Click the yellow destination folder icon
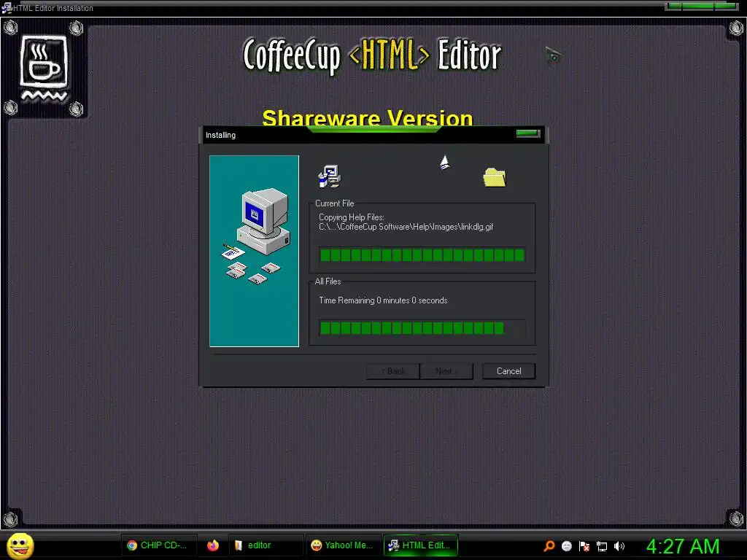Viewport: 747px width, 560px height. point(495,178)
